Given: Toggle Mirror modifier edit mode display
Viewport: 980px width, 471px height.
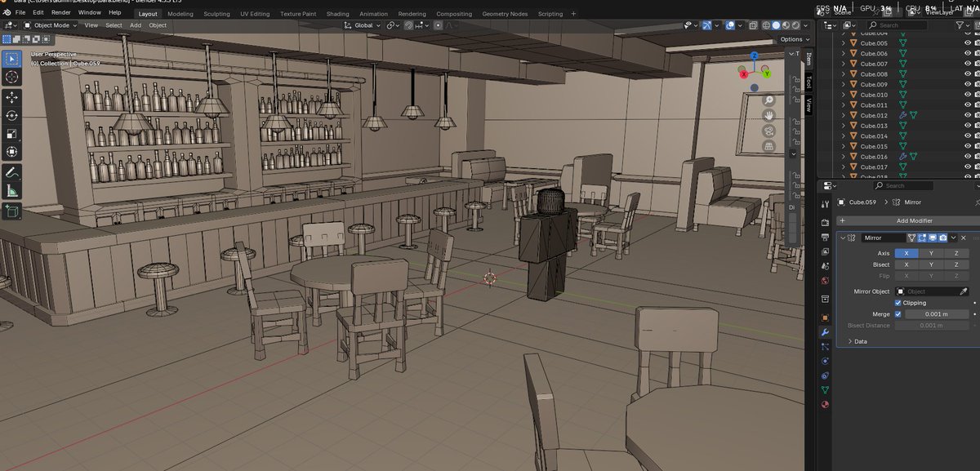Looking at the screenshot, I should pyautogui.click(x=922, y=238).
